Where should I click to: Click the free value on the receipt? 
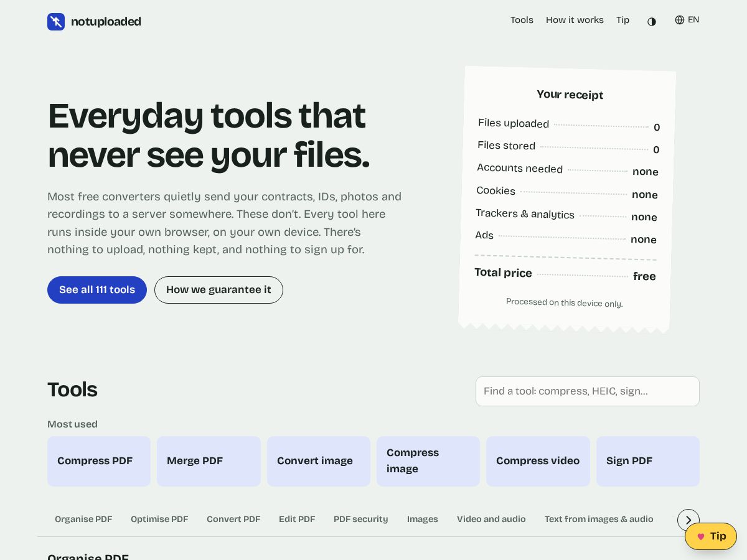644,276
